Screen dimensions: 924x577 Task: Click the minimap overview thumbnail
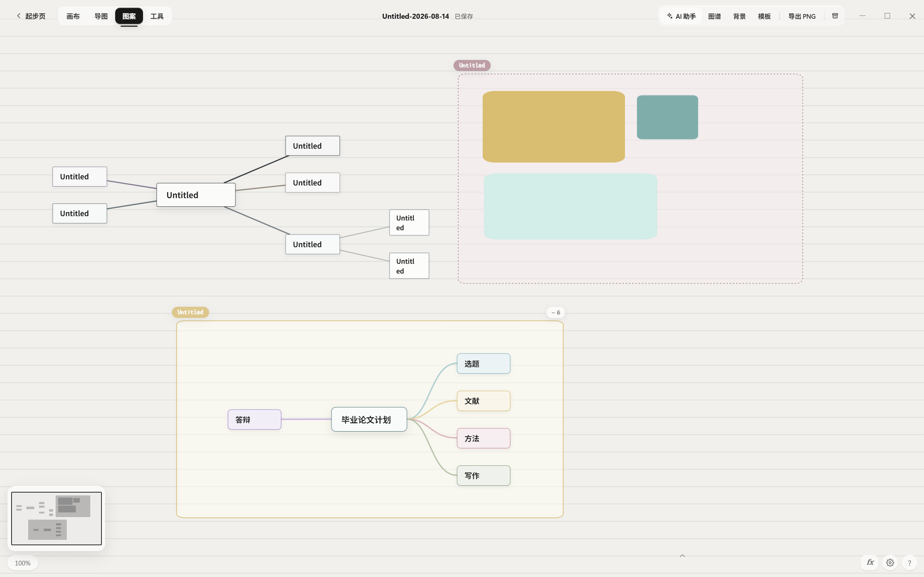(x=57, y=518)
